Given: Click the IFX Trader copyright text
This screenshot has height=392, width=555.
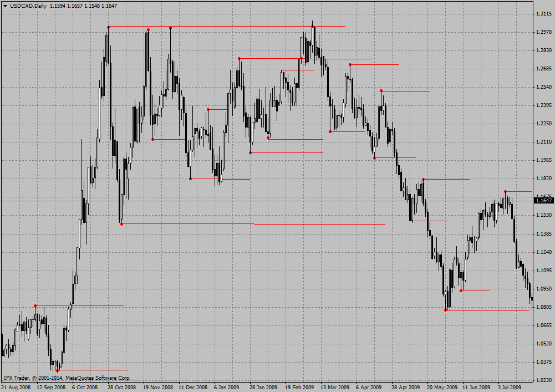Looking at the screenshot, I should click(x=67, y=378).
